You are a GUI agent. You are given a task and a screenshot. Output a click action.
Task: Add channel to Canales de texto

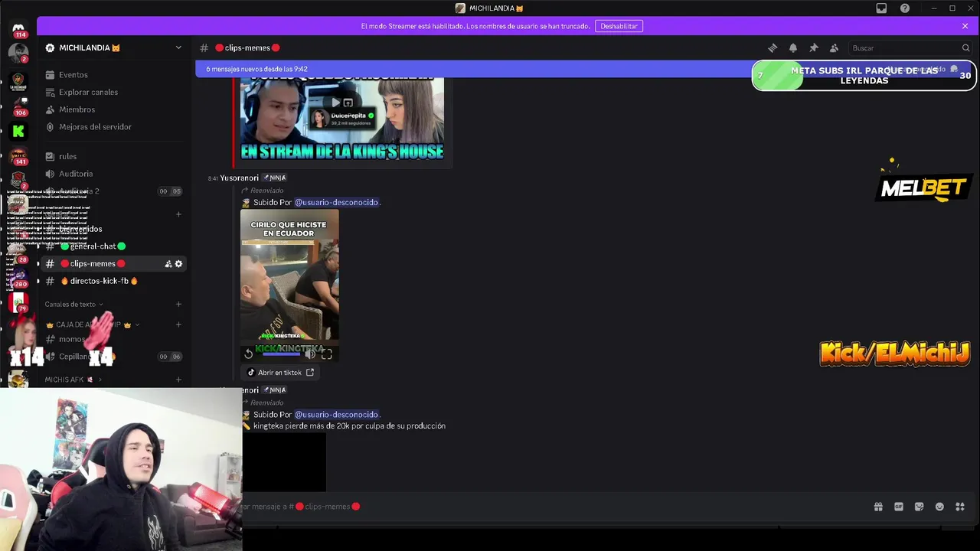pos(178,305)
